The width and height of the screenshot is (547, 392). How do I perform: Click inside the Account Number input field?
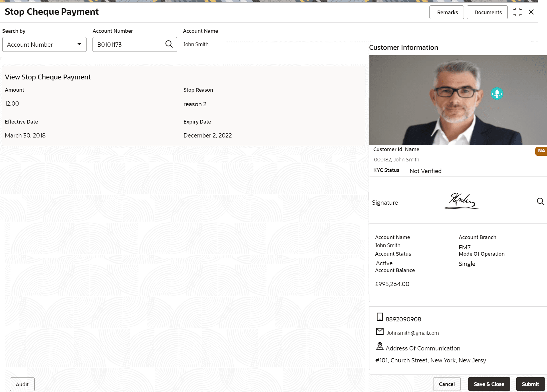pos(128,44)
